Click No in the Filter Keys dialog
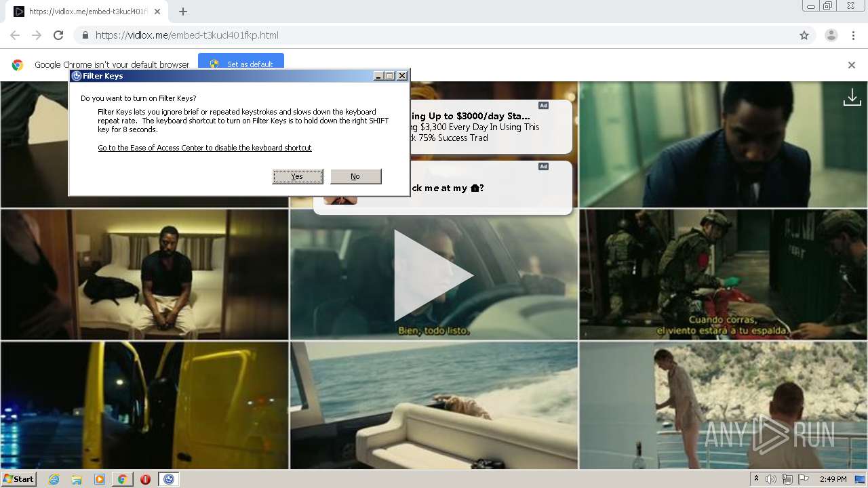Viewport: 868px width, 488px height. [355, 176]
